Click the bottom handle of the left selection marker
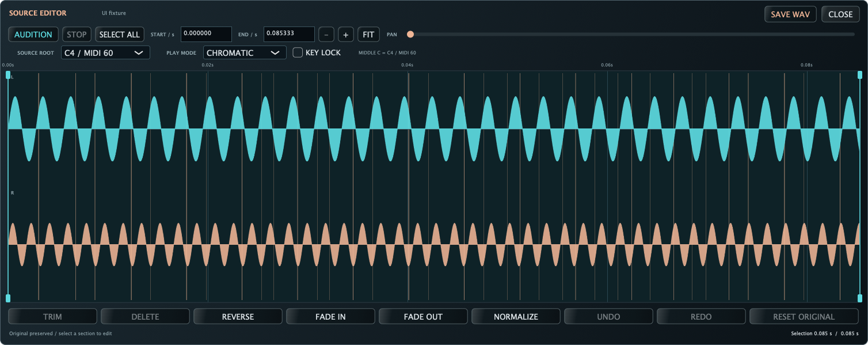Screen dimensions: 868x345 point(8,298)
